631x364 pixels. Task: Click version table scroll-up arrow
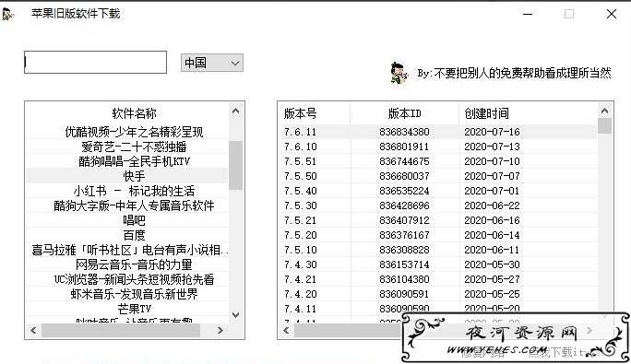(604, 111)
